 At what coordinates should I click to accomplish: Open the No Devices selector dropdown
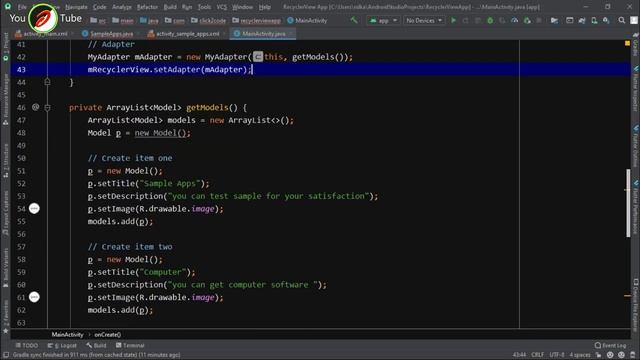424,20
